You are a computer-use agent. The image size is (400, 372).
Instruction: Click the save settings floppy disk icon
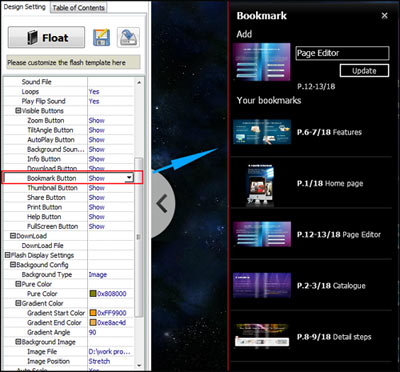[101, 37]
